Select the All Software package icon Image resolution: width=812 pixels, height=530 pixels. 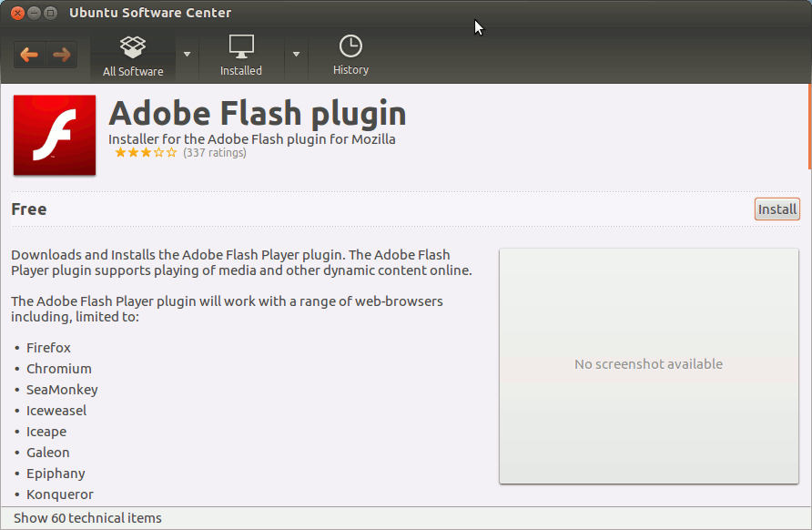133,46
